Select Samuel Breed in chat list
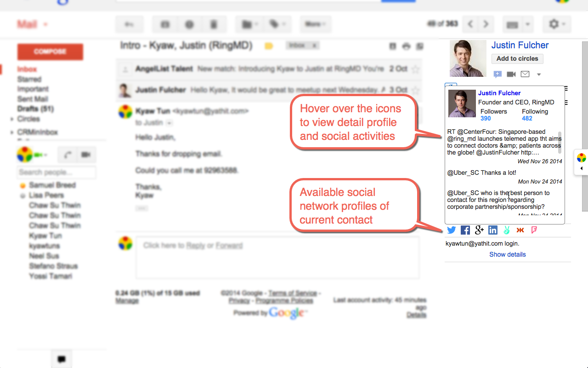The width and height of the screenshot is (588, 368). pos(52,185)
